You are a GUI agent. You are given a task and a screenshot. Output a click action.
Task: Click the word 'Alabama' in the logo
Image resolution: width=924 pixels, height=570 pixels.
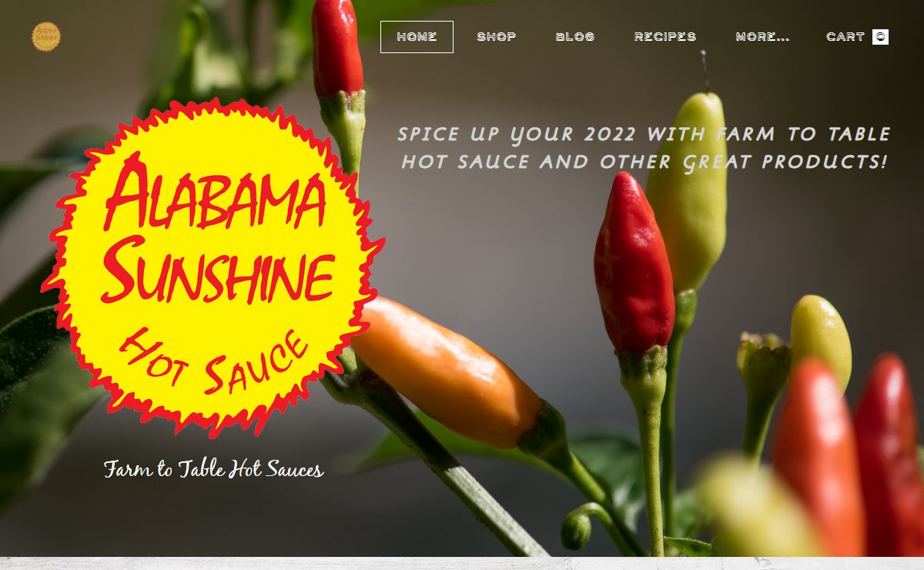tap(215, 191)
